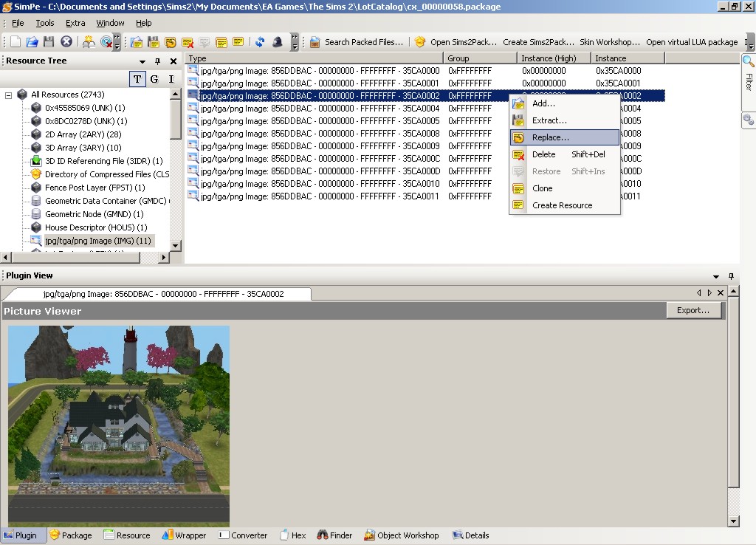This screenshot has height=545, width=756.
Task: Open the Extra menu
Action: tap(75, 23)
